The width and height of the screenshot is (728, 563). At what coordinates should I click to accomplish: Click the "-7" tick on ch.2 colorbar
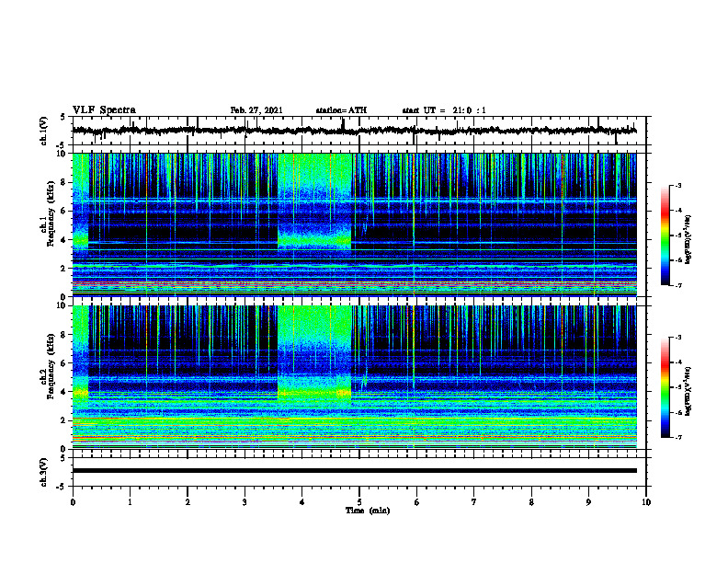[x=678, y=437]
